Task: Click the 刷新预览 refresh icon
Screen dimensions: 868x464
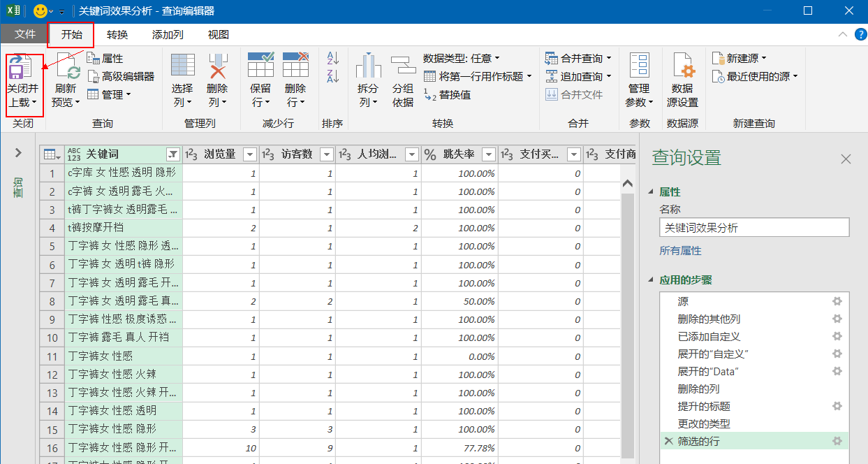Action: click(x=68, y=68)
